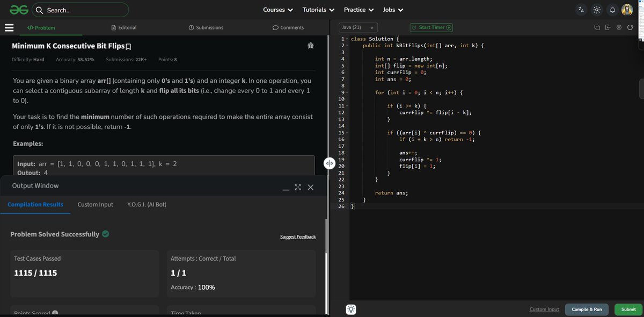The height and width of the screenshot is (317, 644).
Task: Open the Java (21) language dropdown
Action: [x=358, y=27]
